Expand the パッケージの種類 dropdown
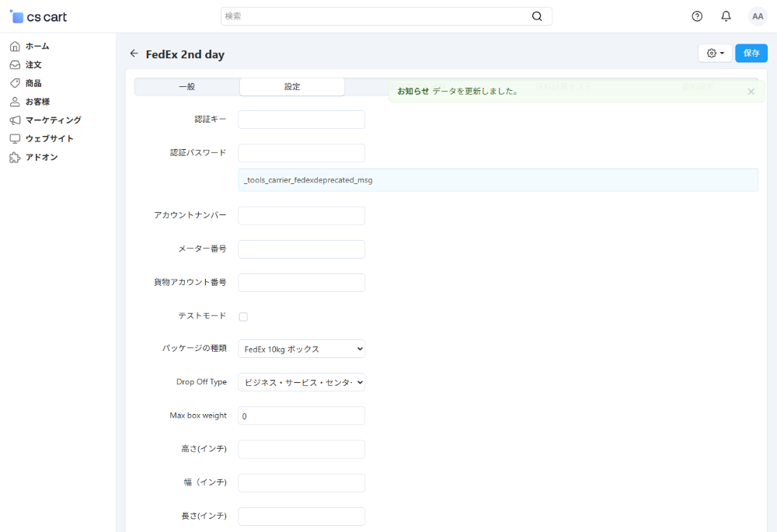The image size is (777, 532). coord(301,349)
